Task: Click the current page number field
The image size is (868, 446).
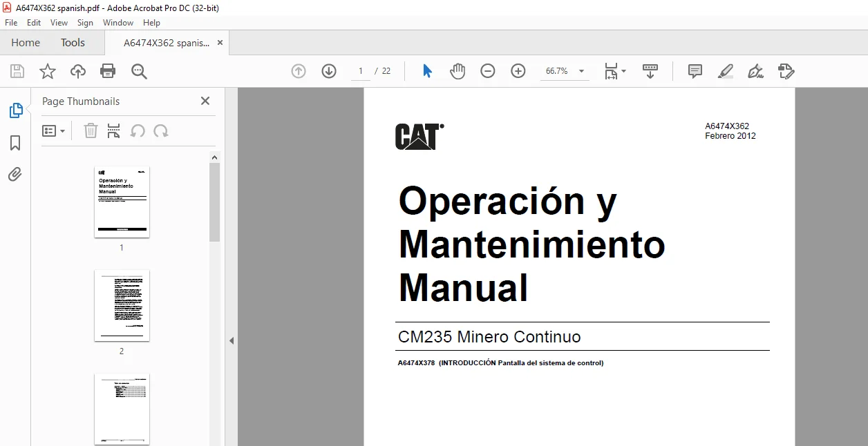Action: click(x=361, y=71)
